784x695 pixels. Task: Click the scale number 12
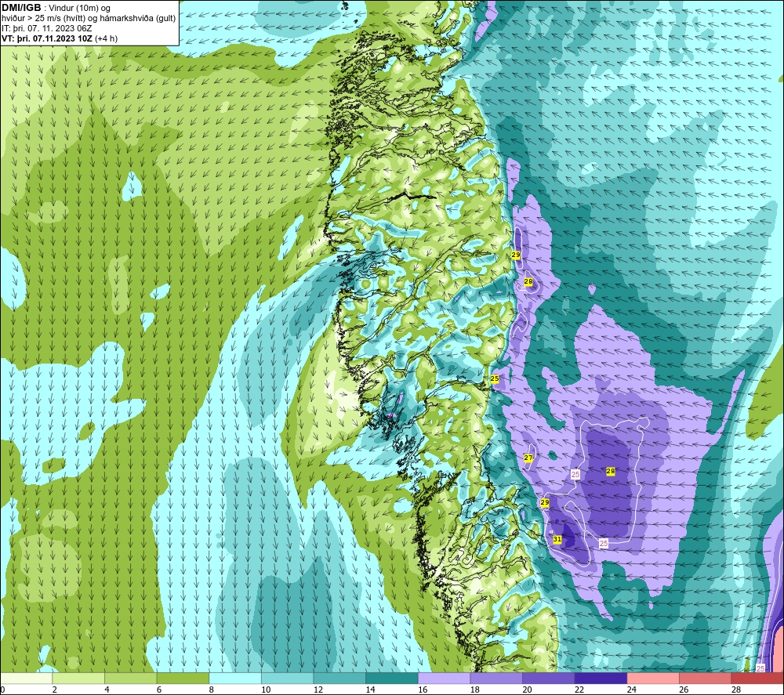pyautogui.click(x=318, y=690)
